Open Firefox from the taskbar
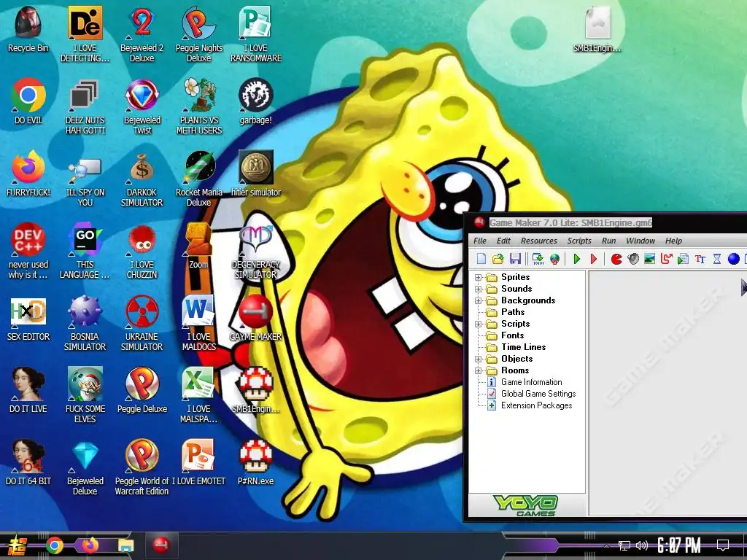Image resolution: width=747 pixels, height=560 pixels. [x=90, y=545]
